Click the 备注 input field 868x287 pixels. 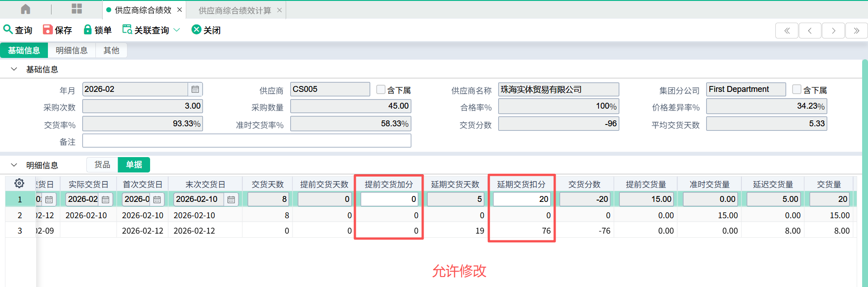coord(246,141)
